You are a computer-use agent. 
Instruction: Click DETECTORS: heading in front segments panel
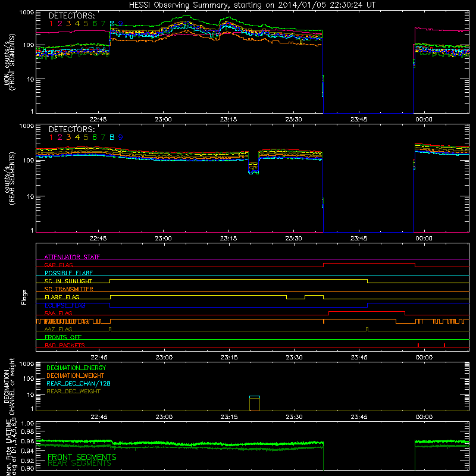[72, 15]
